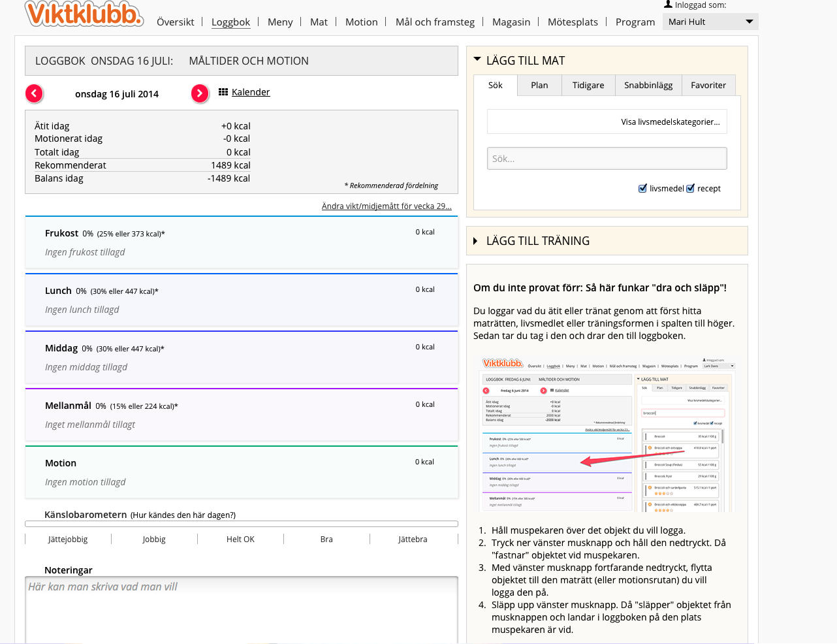
Task: Click the Viktklubb logo
Action: (x=84, y=14)
